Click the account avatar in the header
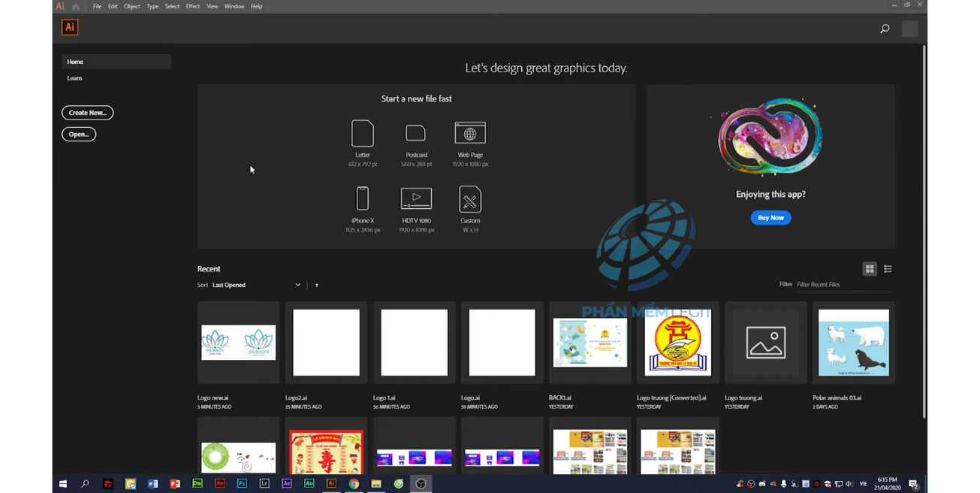This screenshot has width=980, height=493. (x=910, y=29)
